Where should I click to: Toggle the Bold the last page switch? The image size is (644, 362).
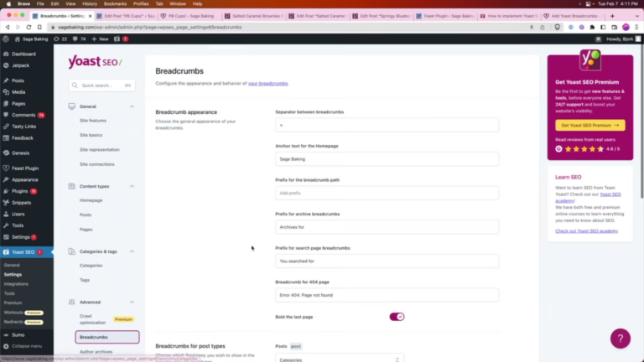pos(397,317)
